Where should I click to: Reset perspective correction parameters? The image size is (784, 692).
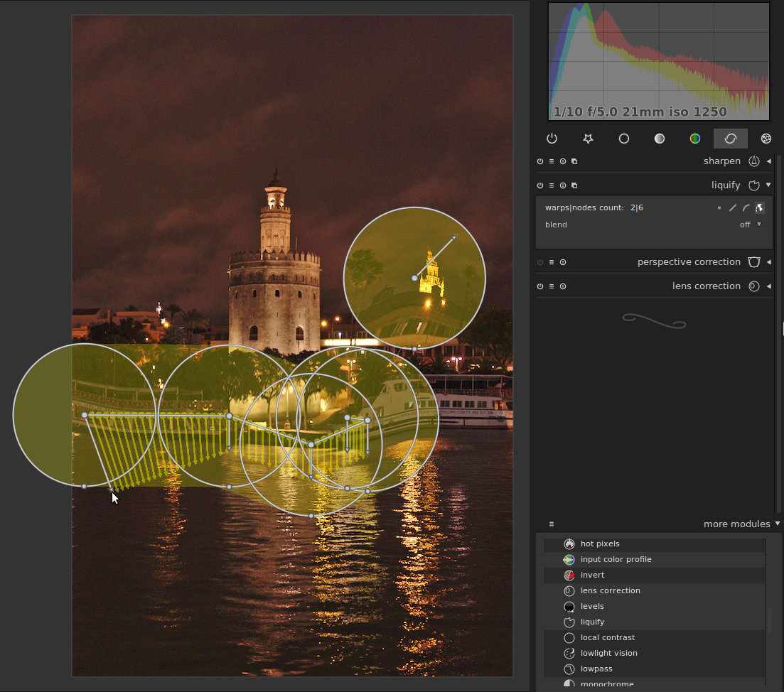coord(563,262)
